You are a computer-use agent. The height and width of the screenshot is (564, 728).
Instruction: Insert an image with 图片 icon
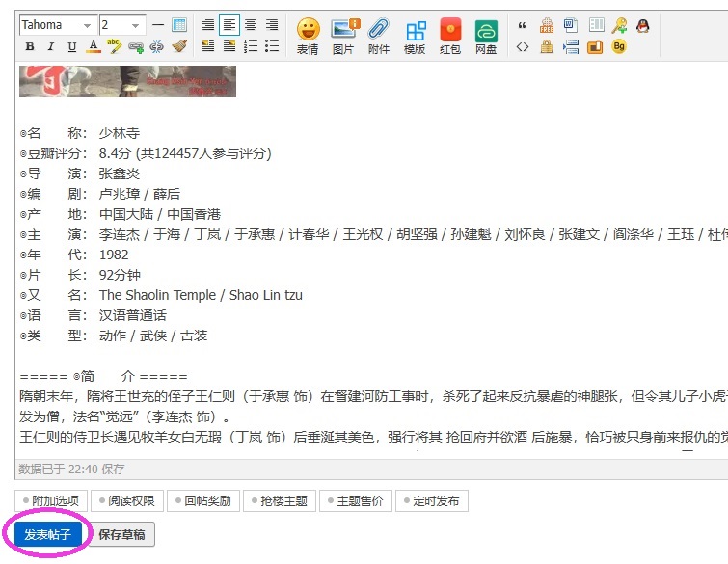pos(343,36)
